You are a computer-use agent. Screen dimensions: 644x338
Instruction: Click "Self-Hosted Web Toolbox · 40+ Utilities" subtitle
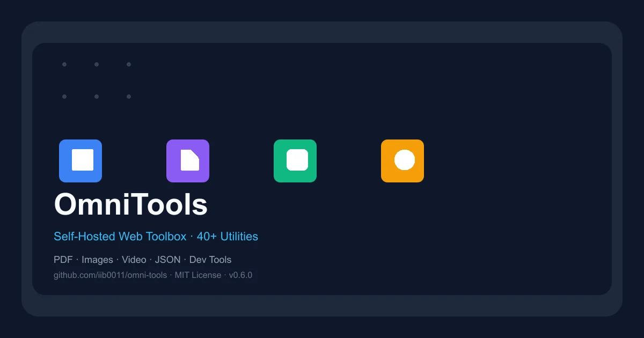click(x=156, y=237)
